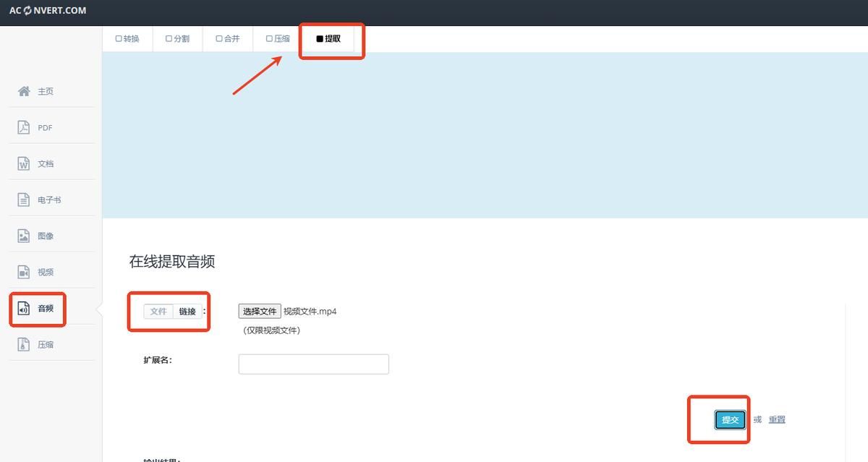Screen dimensions: 868x462
Task: Click the 在线提取音频 heading
Action: (x=172, y=262)
